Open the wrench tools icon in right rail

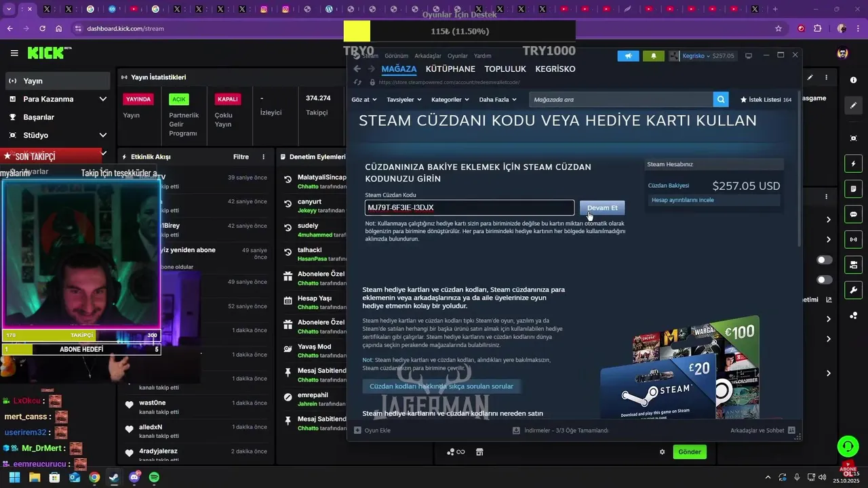[x=853, y=290]
